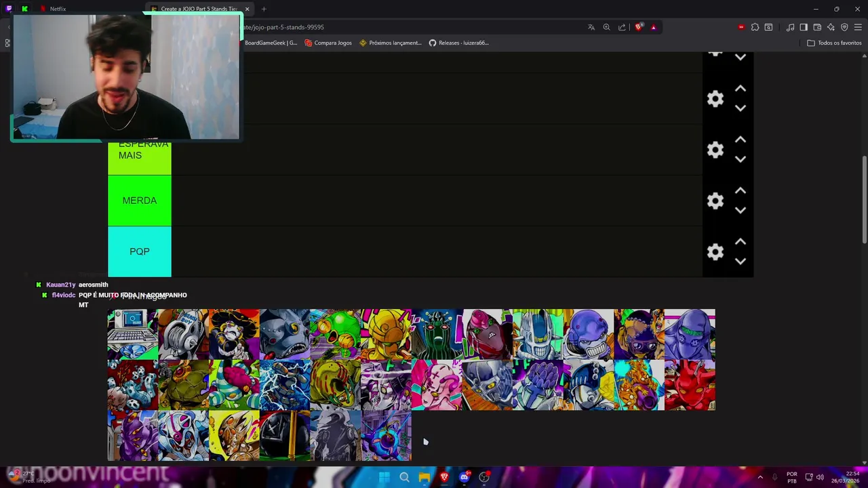Move MERDA tier up with arrow

[x=741, y=190]
